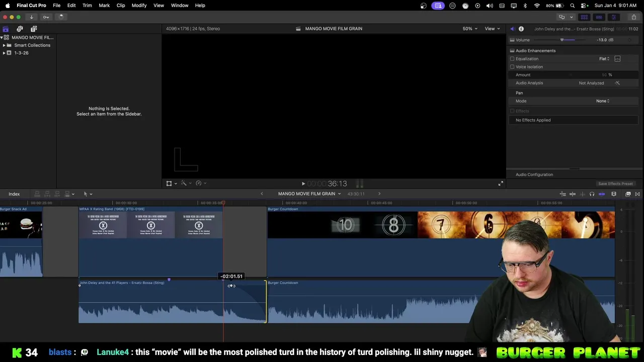This screenshot has height=362, width=644.
Task: Play the project with the viewer play button
Action: (x=303, y=184)
